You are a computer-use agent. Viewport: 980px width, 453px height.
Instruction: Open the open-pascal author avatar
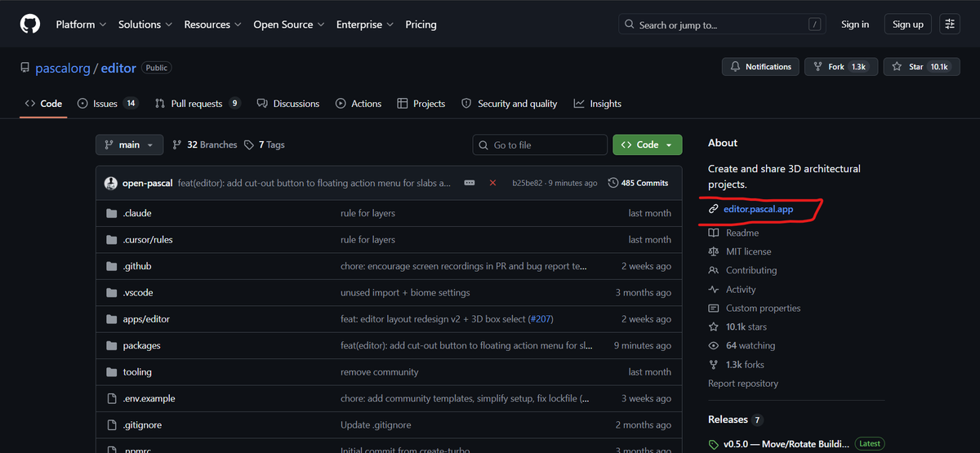click(x=111, y=183)
